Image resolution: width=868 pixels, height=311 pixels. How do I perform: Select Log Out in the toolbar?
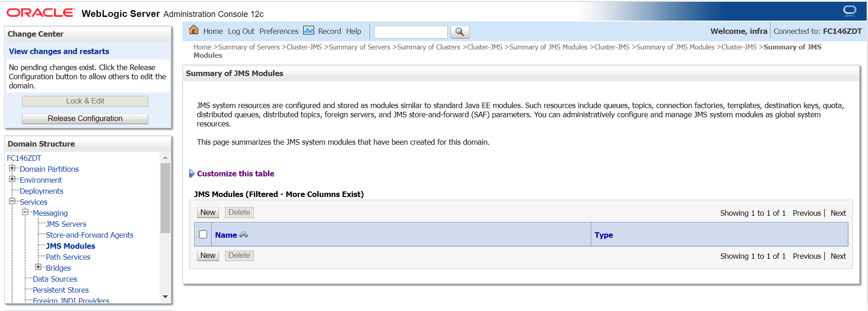(x=241, y=31)
